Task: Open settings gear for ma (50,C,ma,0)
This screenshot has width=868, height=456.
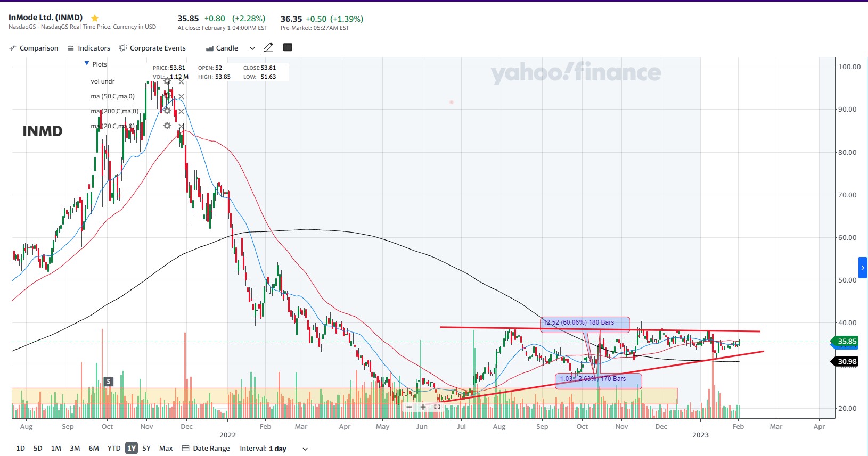Action: [167, 96]
